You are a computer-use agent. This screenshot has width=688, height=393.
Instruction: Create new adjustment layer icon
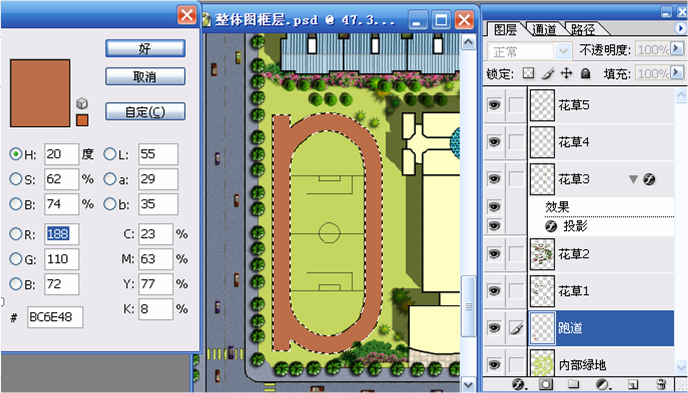(604, 385)
